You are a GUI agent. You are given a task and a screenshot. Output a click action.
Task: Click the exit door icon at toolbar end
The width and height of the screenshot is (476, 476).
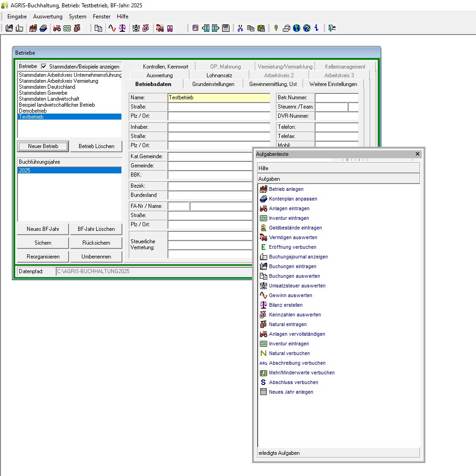[x=332, y=28]
